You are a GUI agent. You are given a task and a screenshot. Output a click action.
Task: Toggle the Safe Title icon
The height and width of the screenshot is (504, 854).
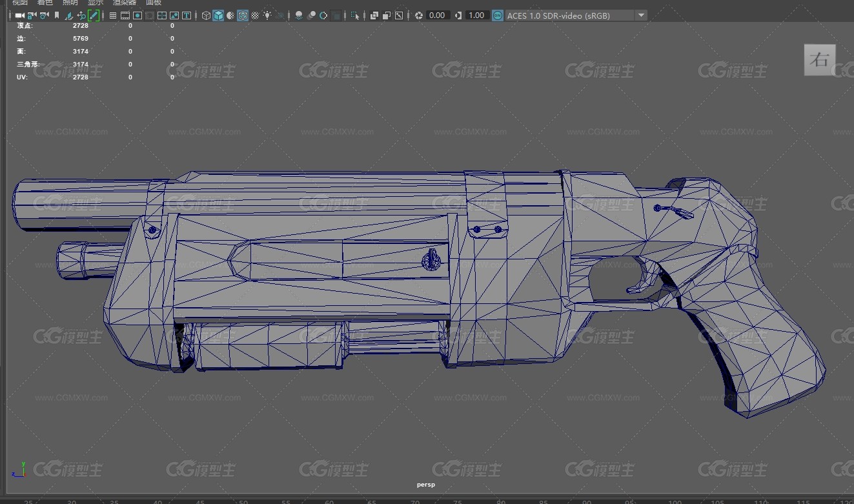pos(187,15)
